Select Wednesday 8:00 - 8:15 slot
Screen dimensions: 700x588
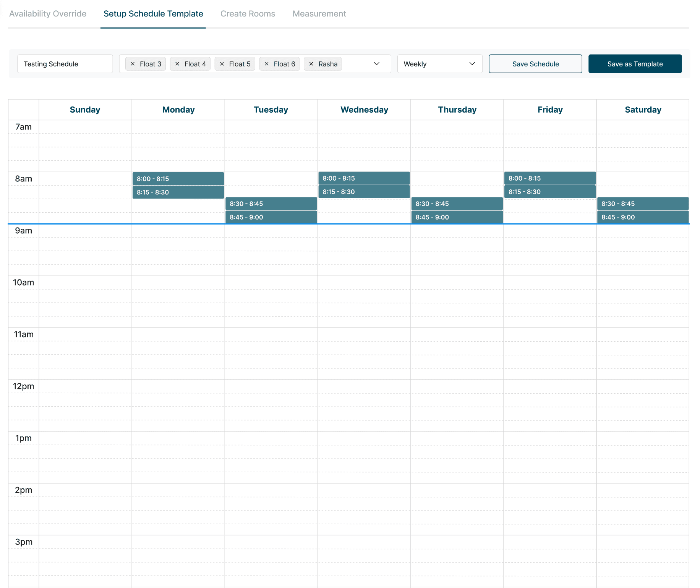click(364, 178)
